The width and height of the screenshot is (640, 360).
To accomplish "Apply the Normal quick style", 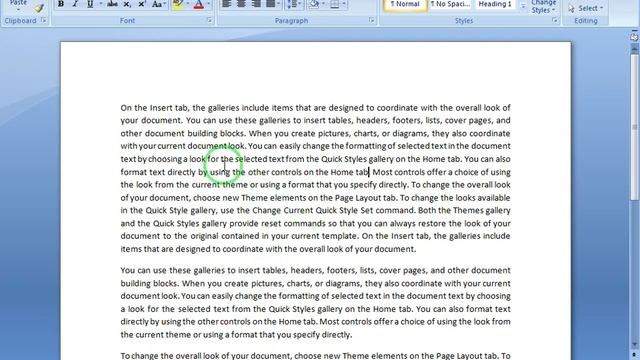I will [405, 4].
